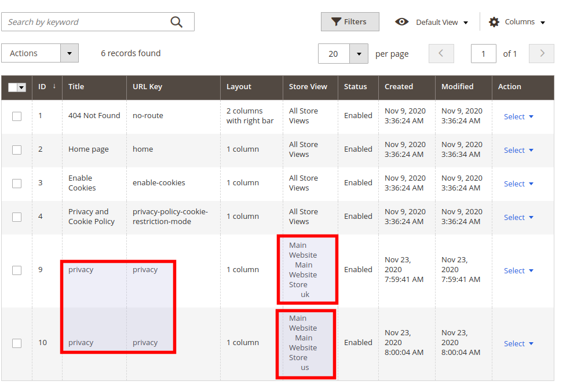Click the next page arrow
This screenshot has height=392, width=570.
point(541,53)
